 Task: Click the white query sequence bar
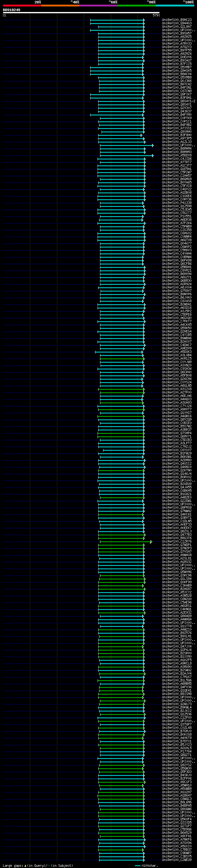[81, 12]
